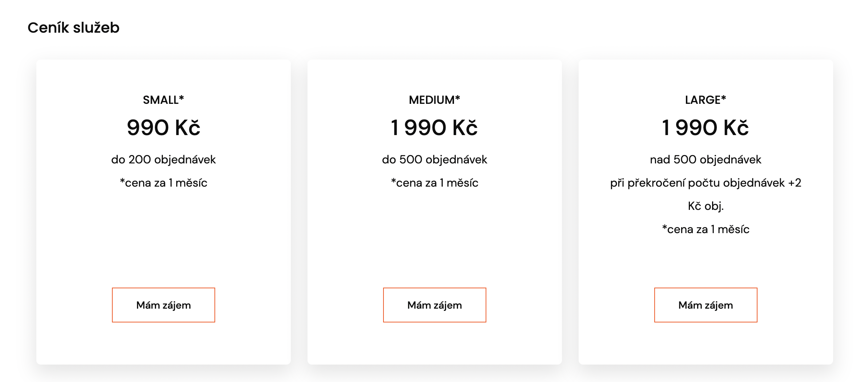Click the překročení počtu objednávek note

(706, 194)
